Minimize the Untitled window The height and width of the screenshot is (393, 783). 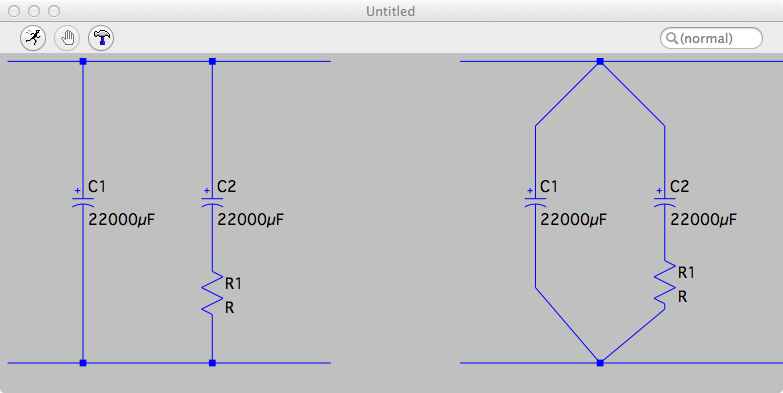[34, 11]
